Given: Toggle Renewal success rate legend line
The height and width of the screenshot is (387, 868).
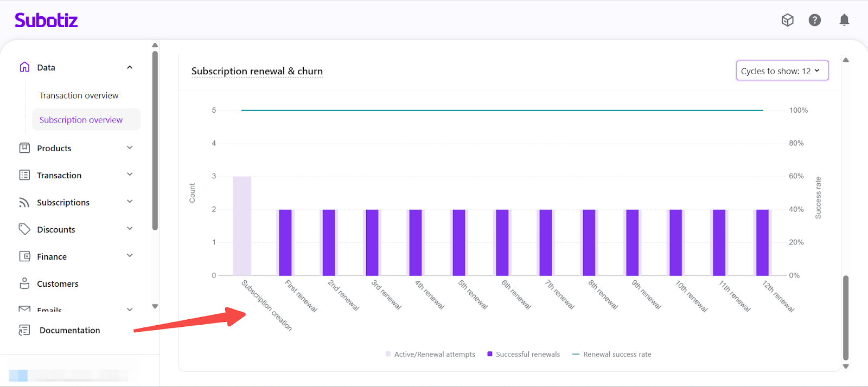Looking at the screenshot, I should point(612,354).
